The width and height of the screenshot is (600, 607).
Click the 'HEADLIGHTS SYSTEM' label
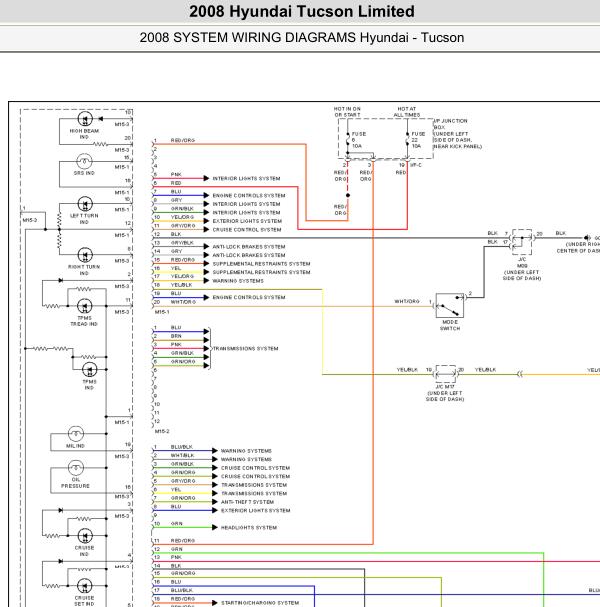pyautogui.click(x=249, y=528)
